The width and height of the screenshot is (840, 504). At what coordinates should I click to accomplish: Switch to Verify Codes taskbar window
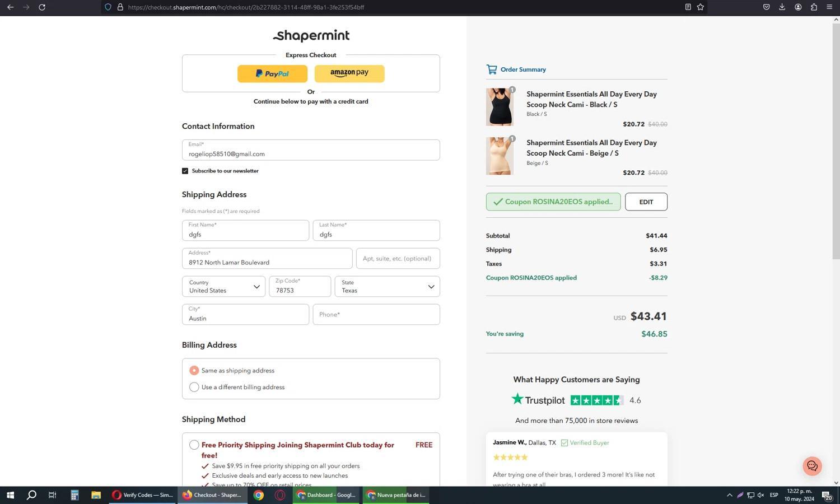point(143,495)
